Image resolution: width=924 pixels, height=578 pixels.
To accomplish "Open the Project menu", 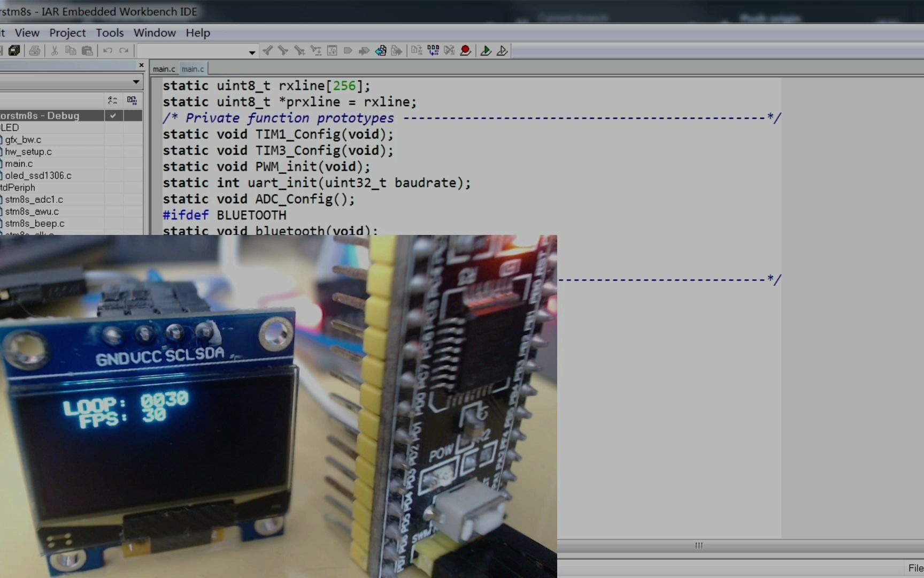I will click(67, 33).
